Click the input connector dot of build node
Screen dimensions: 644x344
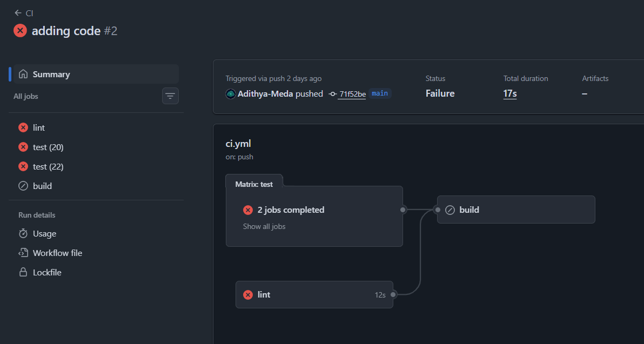(438, 210)
